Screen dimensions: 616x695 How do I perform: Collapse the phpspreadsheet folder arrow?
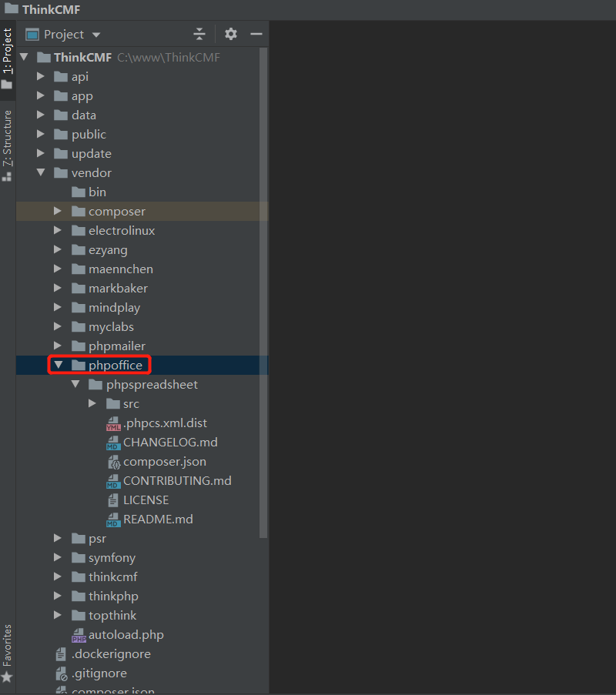click(x=75, y=384)
